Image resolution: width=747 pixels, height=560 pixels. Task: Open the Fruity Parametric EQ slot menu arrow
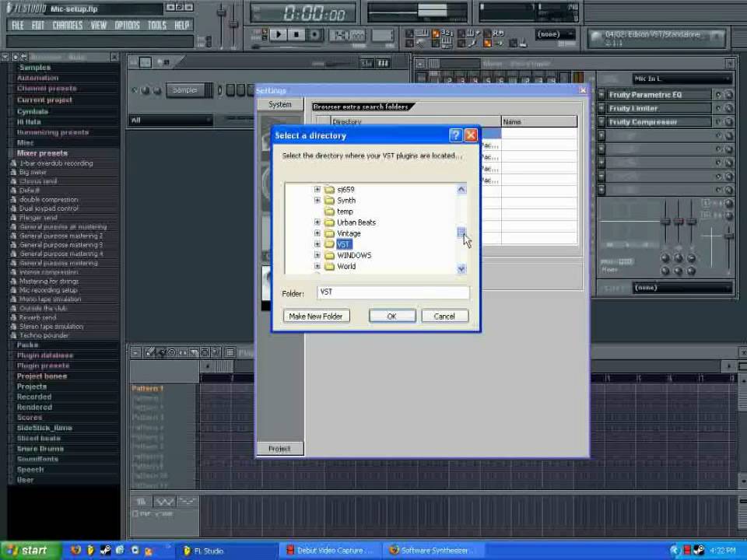pyautogui.click(x=601, y=95)
